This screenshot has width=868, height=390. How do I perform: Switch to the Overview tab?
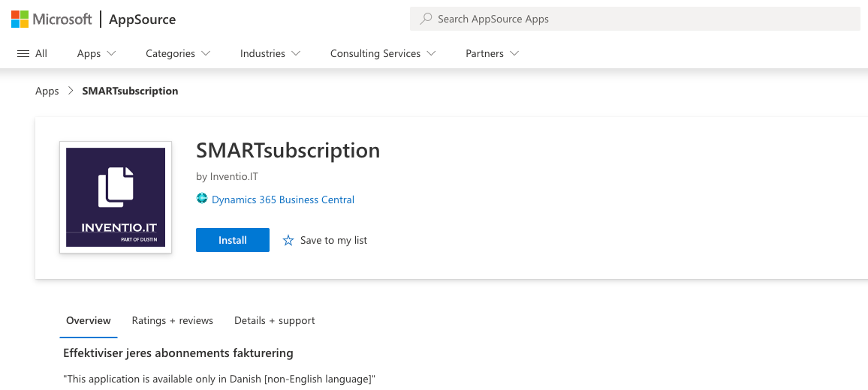click(x=89, y=321)
